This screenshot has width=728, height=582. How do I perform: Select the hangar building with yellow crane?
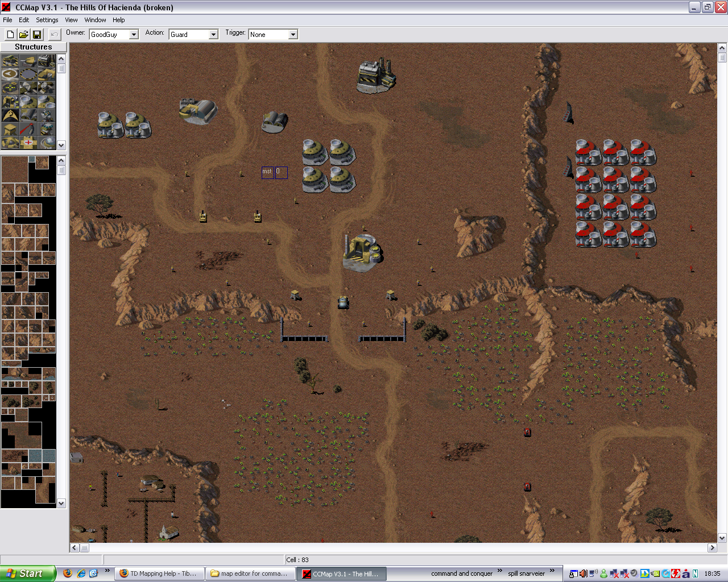(x=198, y=111)
